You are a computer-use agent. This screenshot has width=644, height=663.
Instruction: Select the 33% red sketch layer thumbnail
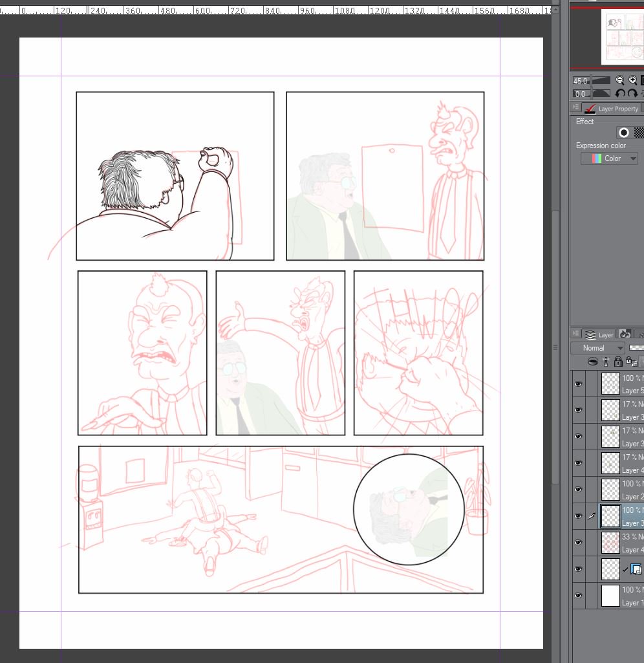click(610, 543)
